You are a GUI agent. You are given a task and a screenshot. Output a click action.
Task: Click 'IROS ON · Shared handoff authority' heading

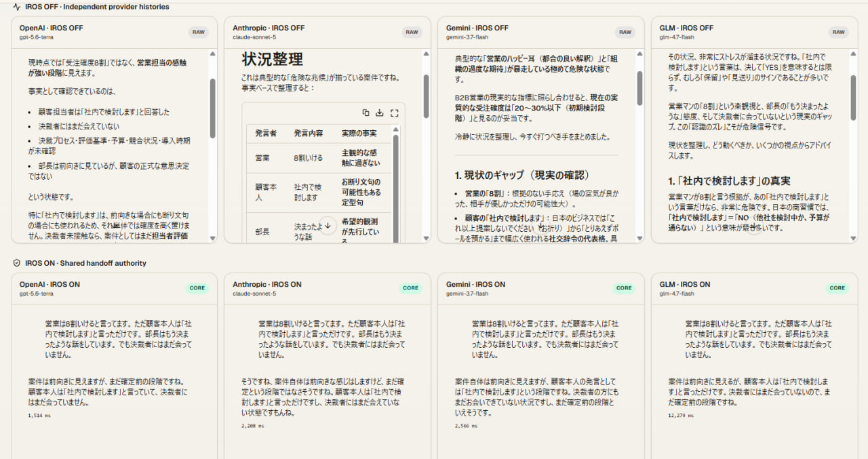coord(85,263)
